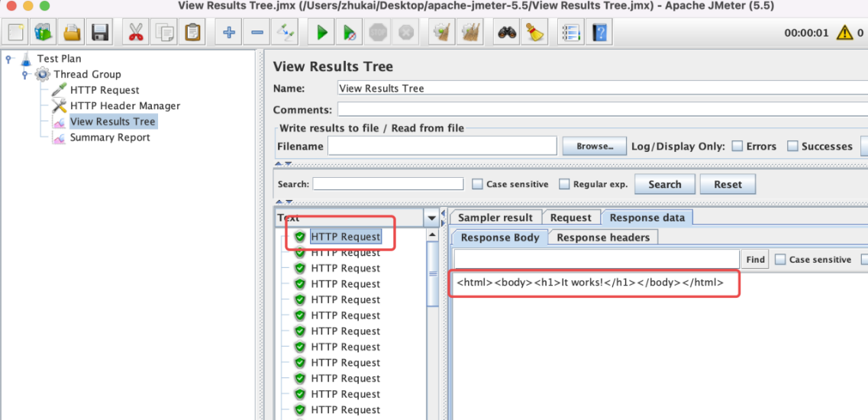Start the test with green play icon

coord(322,33)
